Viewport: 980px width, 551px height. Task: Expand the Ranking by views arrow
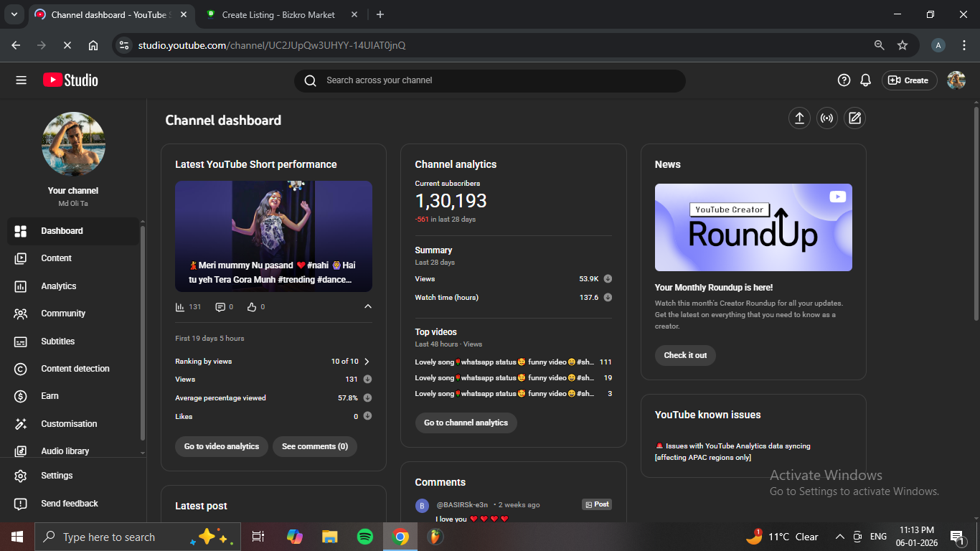point(367,362)
